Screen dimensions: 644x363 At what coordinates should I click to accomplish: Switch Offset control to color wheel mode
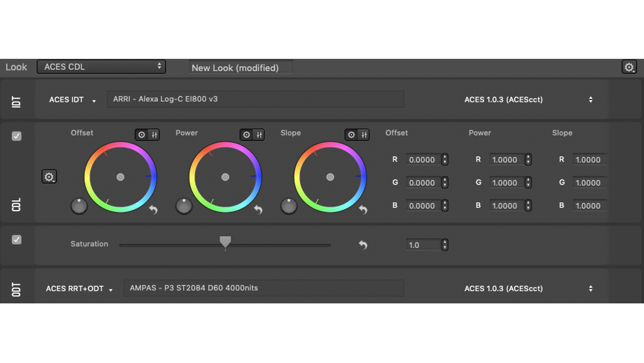[x=141, y=135]
